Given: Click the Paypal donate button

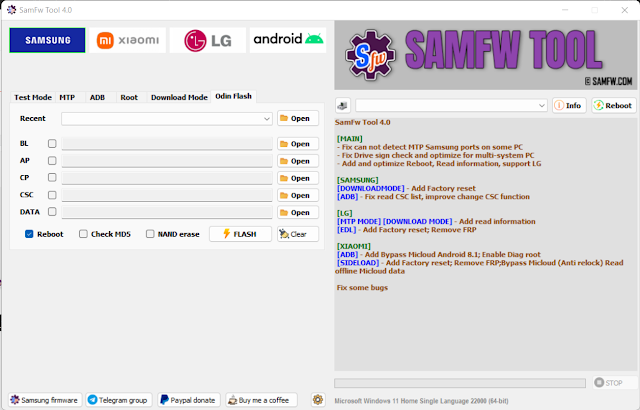Looking at the screenshot, I should pos(189,400).
